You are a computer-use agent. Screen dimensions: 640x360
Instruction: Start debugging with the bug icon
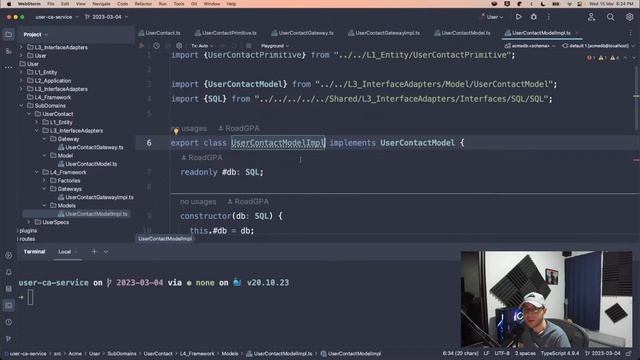(x=533, y=17)
